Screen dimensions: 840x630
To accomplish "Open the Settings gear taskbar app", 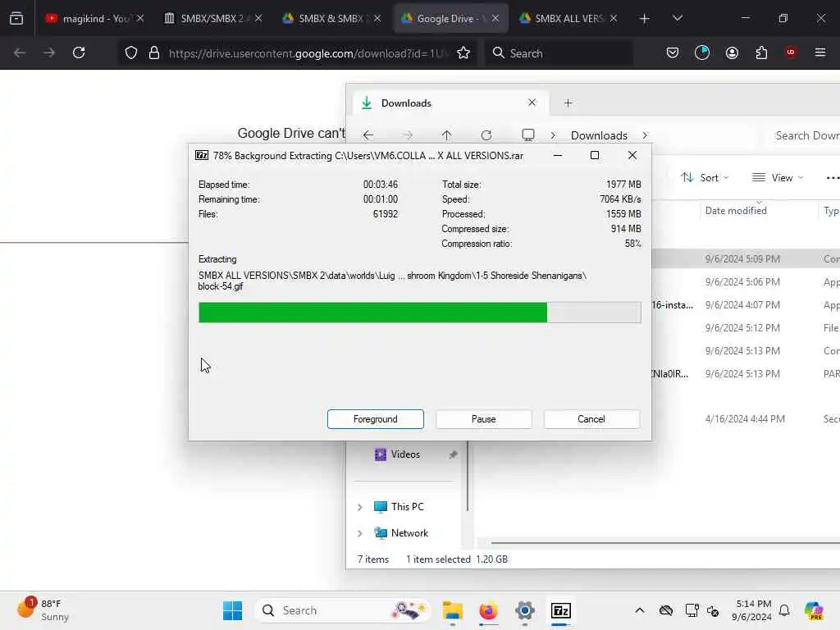I will click(x=524, y=610).
